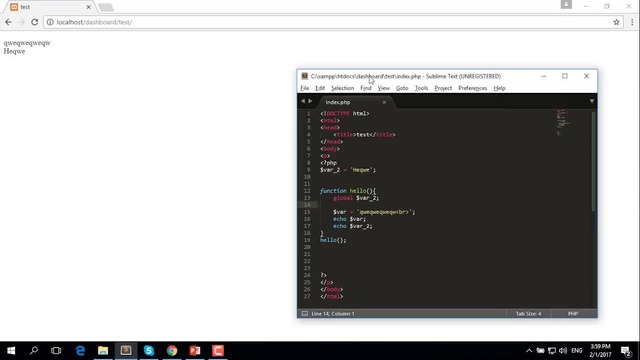Open the Selection menu
640x360 pixels.
(x=342, y=88)
